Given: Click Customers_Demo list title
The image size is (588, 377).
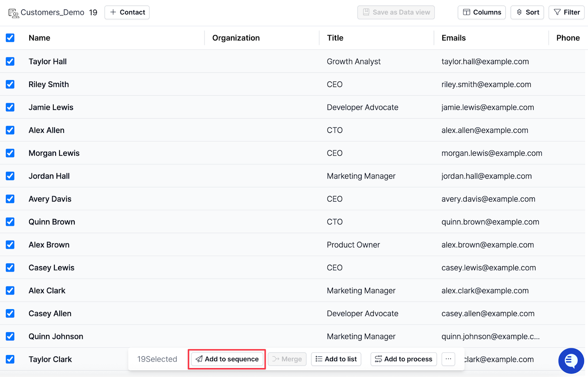Looking at the screenshot, I should [53, 12].
